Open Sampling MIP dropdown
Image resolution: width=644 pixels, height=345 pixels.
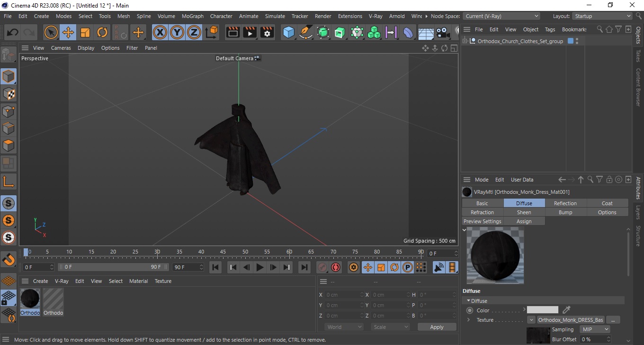tap(594, 329)
